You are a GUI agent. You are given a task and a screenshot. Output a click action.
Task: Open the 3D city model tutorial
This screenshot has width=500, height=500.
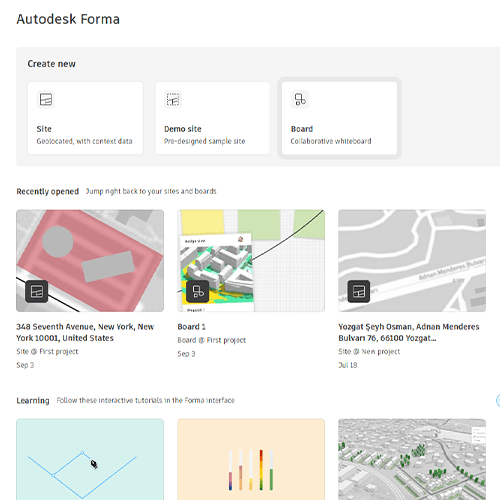412,459
